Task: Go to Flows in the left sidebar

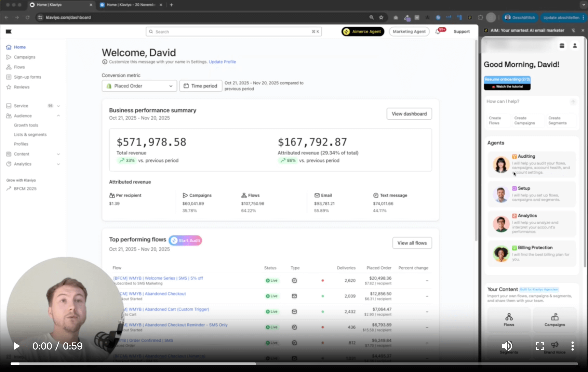Action: tap(19, 67)
